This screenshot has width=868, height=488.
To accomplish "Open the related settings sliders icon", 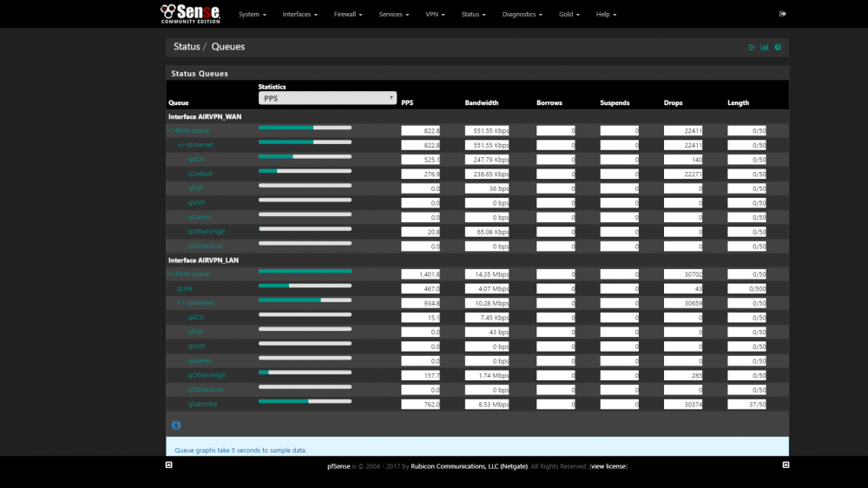I will point(751,47).
